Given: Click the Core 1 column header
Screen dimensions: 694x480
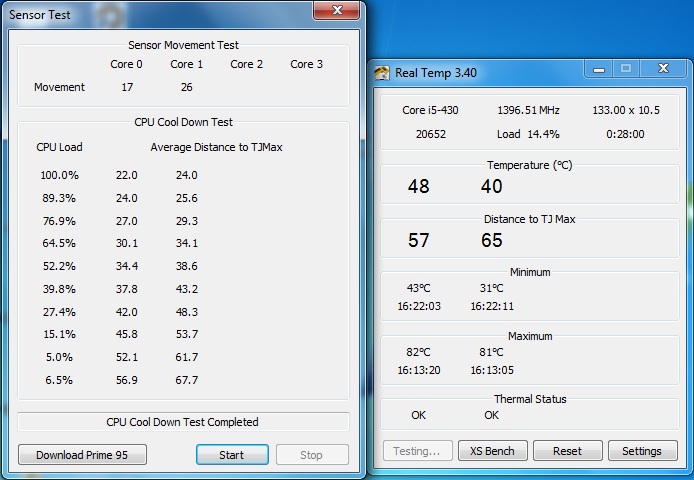Looking at the screenshot, I should click(186, 64).
